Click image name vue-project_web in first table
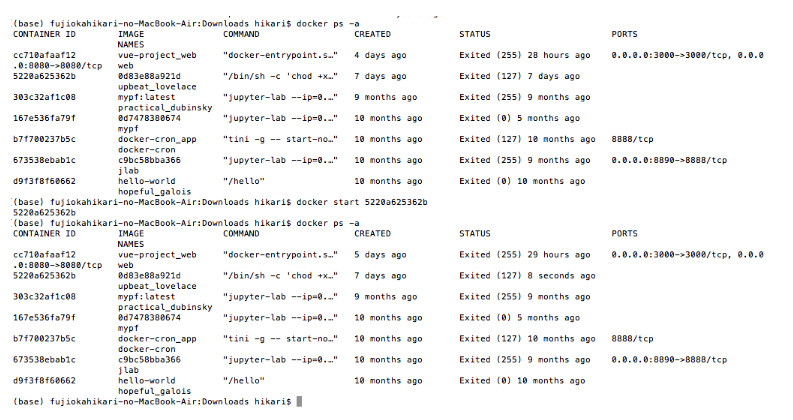This screenshot has height=420, width=793. (157, 55)
